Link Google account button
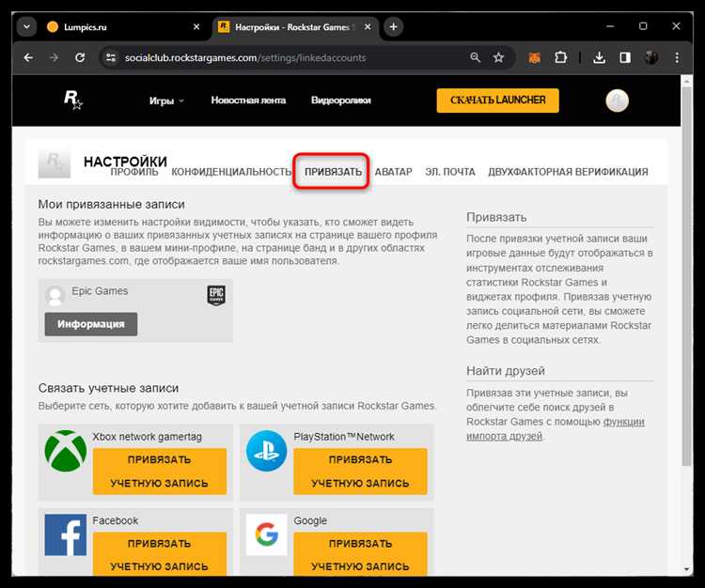Image resolution: width=705 pixels, height=588 pixels. click(360, 554)
